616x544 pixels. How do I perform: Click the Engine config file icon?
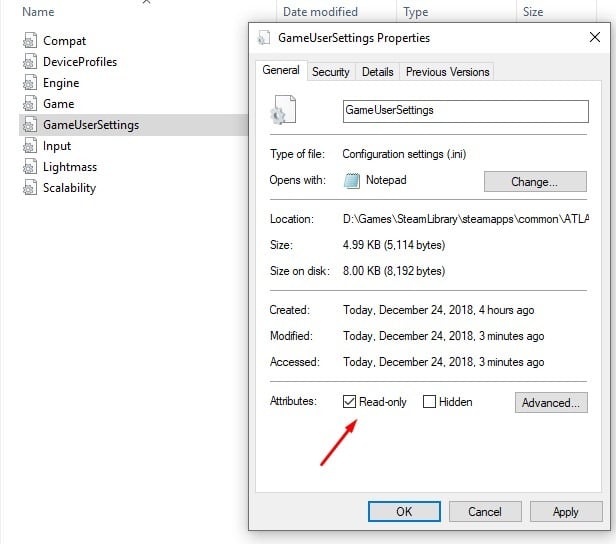click(x=28, y=83)
